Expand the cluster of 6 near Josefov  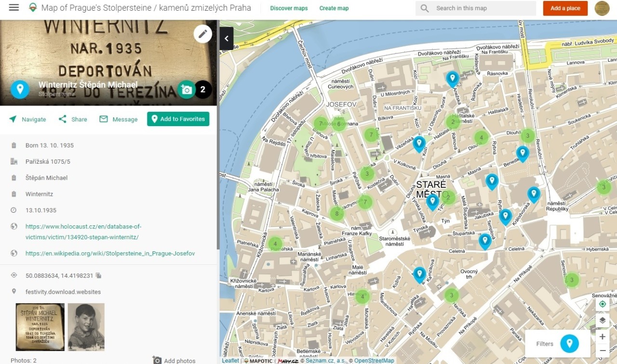coord(338,124)
